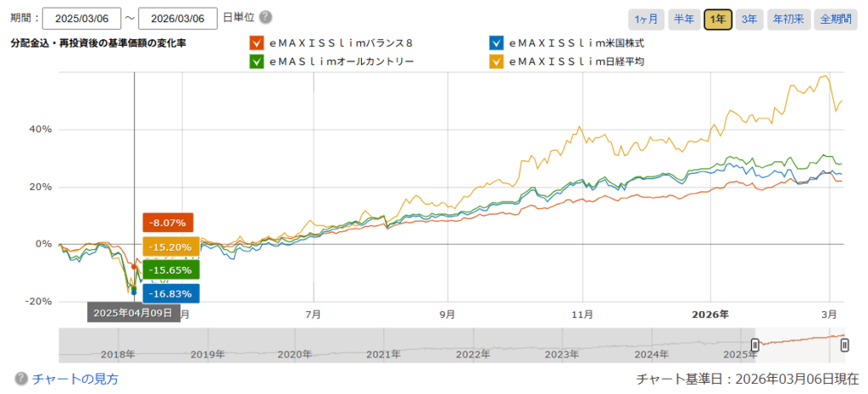Switch the chart period to 1ヶ月
This screenshot has width=868, height=394.
point(646,19)
